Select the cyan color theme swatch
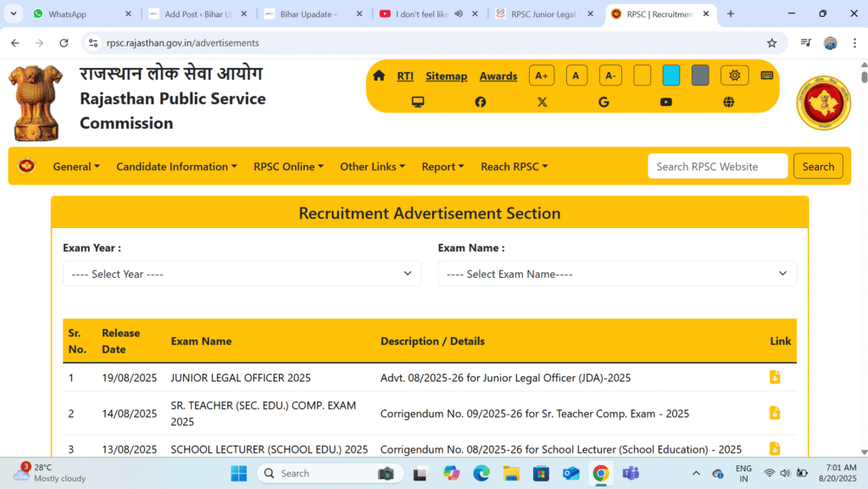868x489 pixels. pyautogui.click(x=670, y=75)
